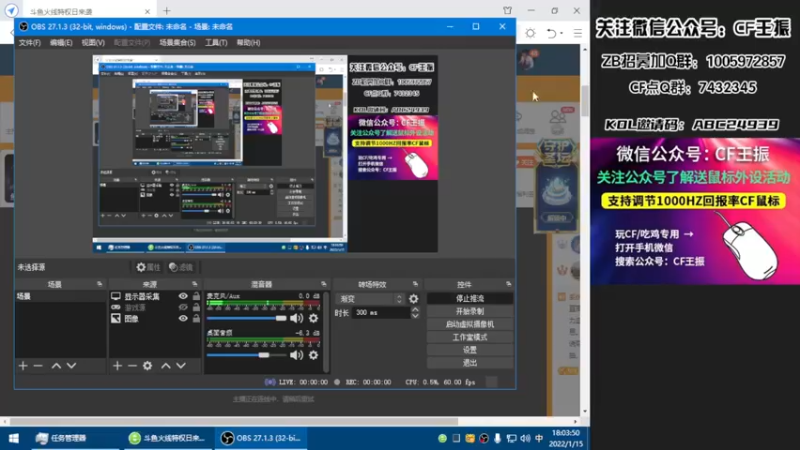This screenshot has height=450, width=800.
Task: Open the 渐变 transition dropdown
Action: [370, 299]
